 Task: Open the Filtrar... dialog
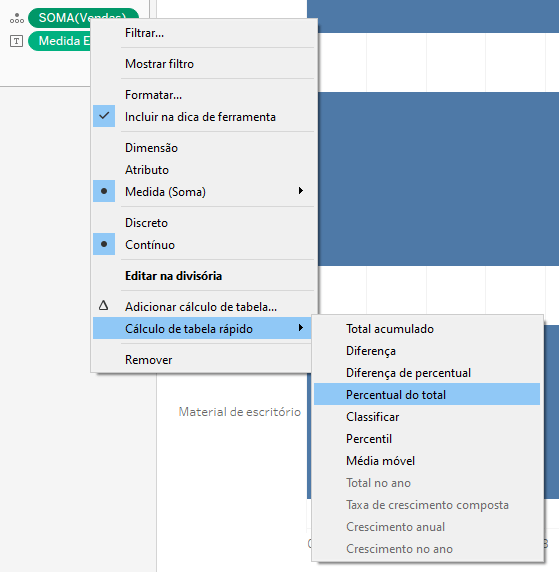coord(144,33)
